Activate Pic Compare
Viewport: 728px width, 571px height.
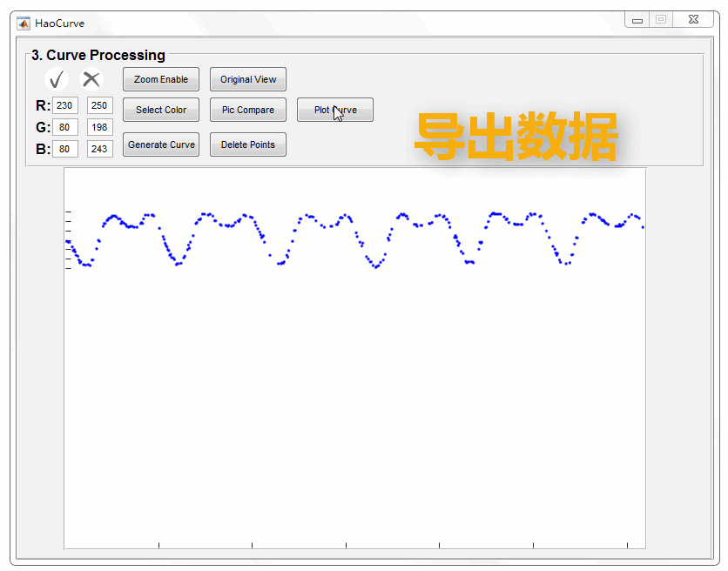click(x=247, y=110)
